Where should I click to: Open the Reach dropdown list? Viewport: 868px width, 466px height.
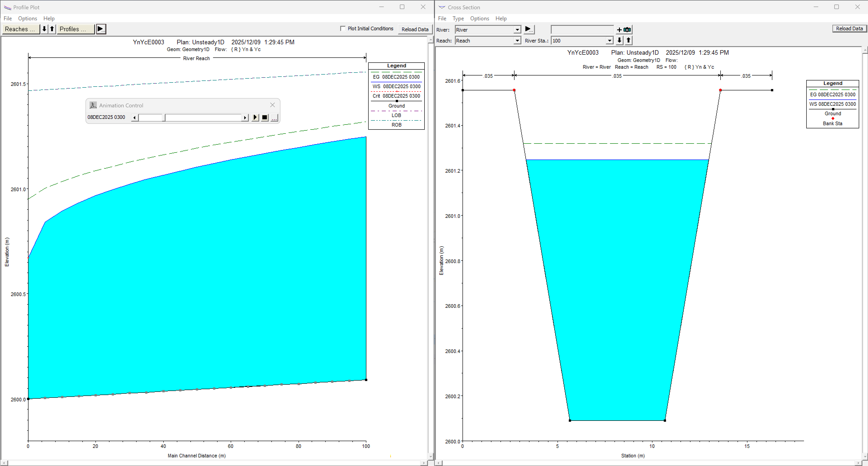pos(517,41)
